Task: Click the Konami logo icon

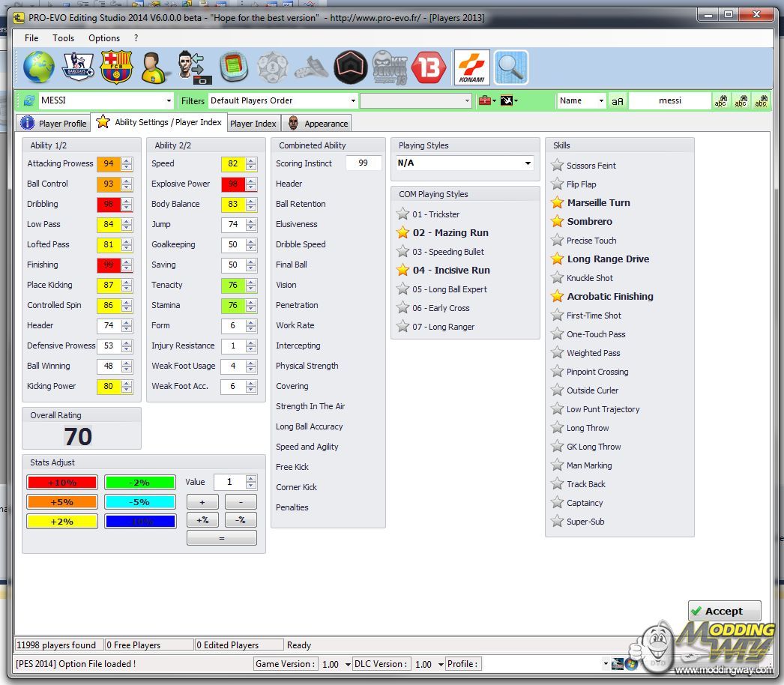Action: 471,67
